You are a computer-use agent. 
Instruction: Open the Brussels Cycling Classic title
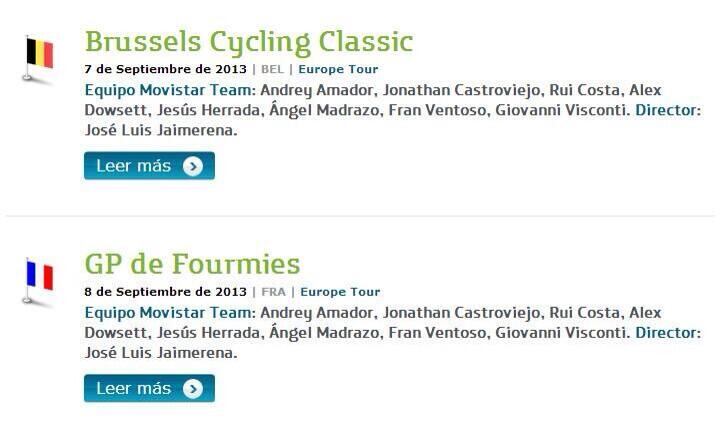click(x=248, y=42)
